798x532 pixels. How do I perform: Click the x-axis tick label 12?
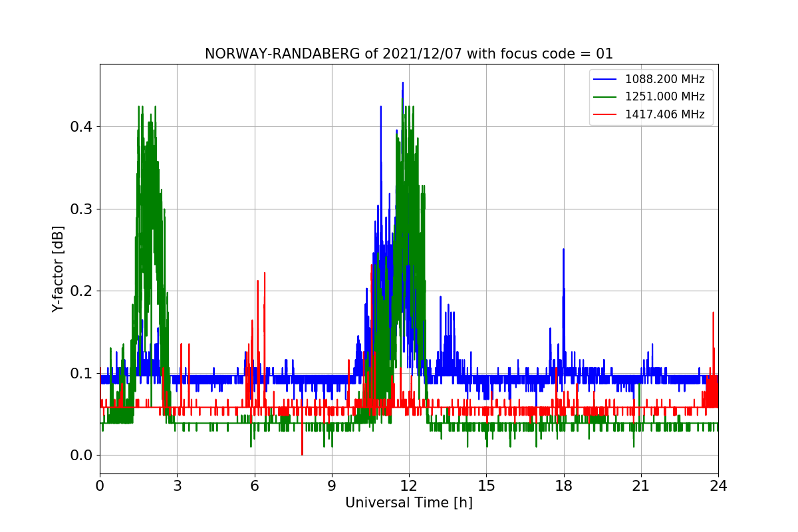coord(409,485)
